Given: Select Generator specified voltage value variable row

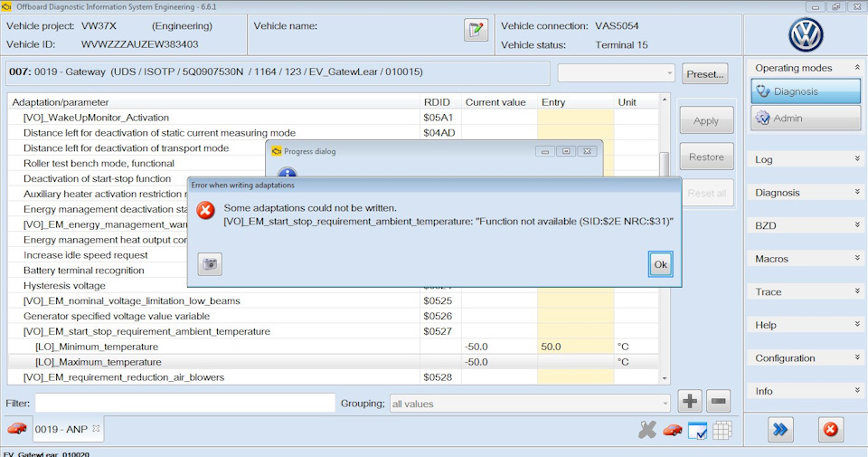Looking at the screenshot, I should point(334,317).
